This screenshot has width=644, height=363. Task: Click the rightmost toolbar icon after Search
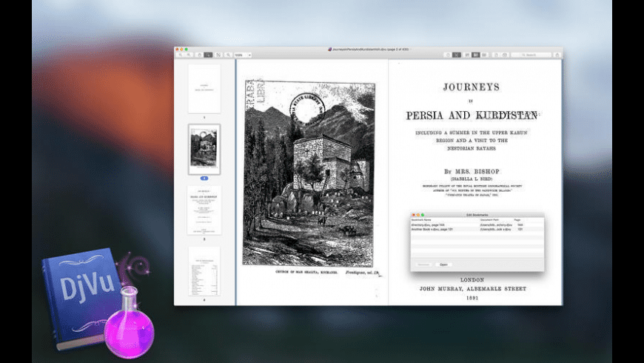pos(557,55)
